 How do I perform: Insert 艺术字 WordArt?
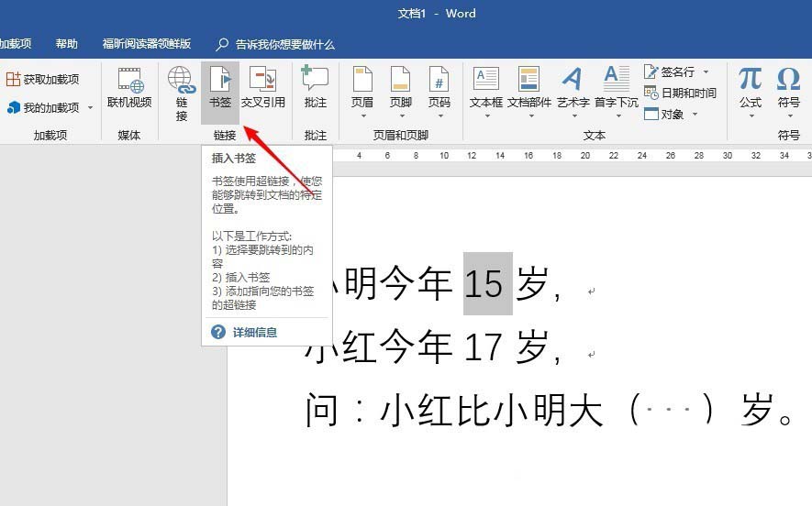[573, 89]
